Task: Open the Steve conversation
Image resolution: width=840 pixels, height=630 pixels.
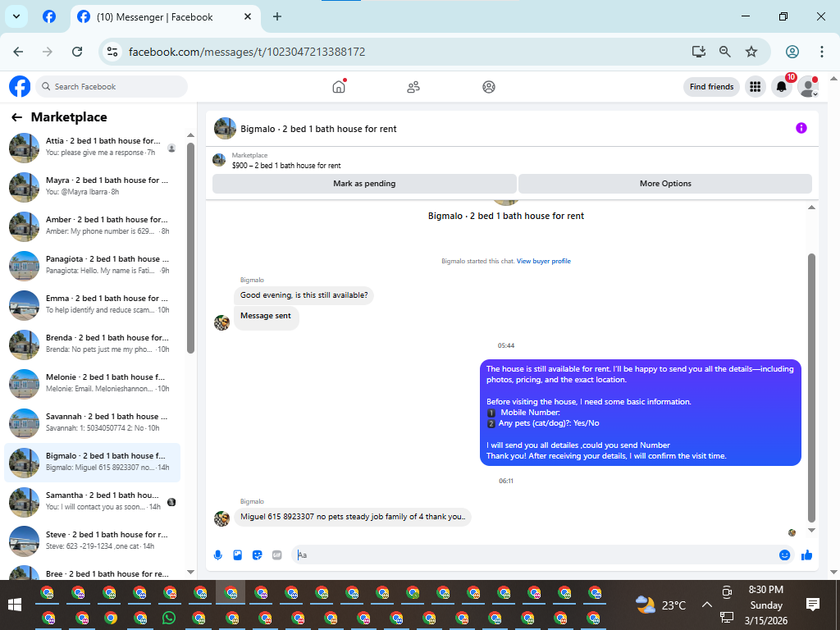Action: coord(92,541)
